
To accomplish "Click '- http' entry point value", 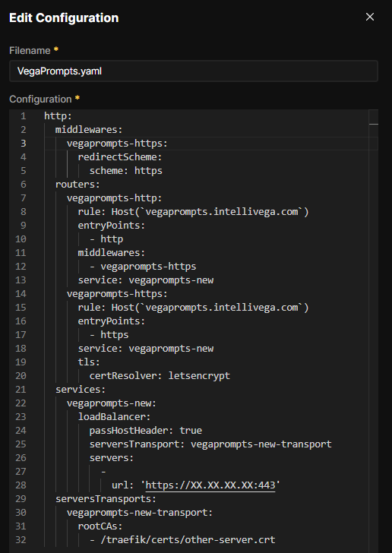I will point(106,239).
